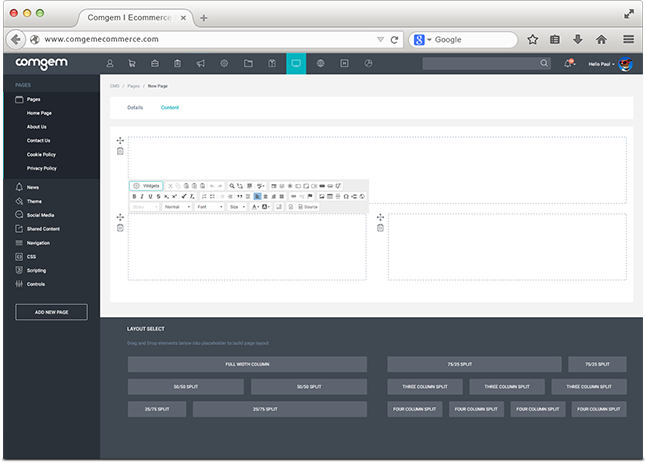Toggle underline formatting in the editor
646x463 pixels.
click(x=150, y=196)
